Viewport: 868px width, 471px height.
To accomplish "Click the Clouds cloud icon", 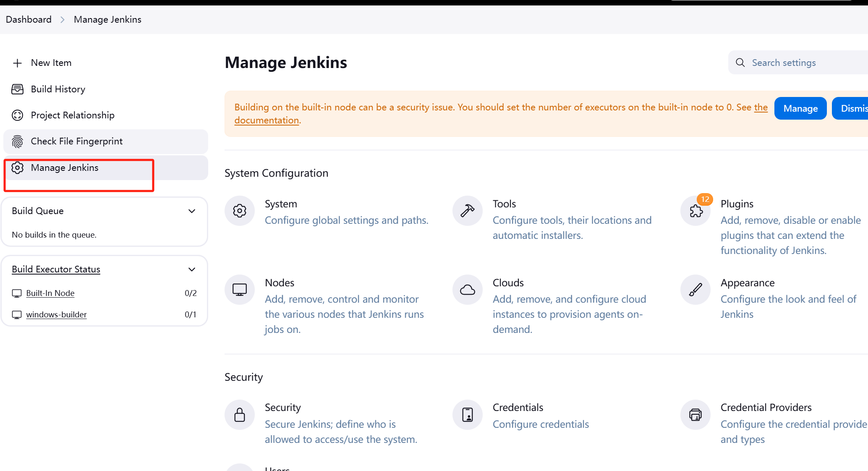I will [x=468, y=290].
